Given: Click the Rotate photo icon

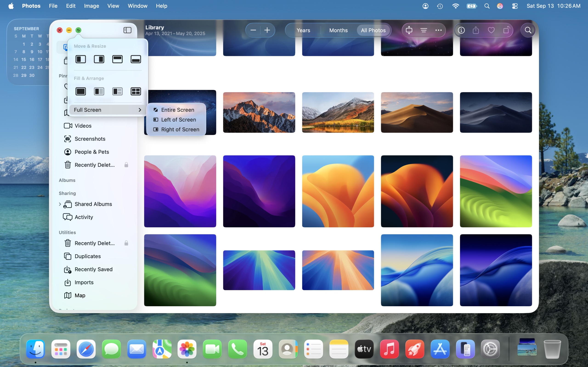Looking at the screenshot, I should [x=506, y=30].
